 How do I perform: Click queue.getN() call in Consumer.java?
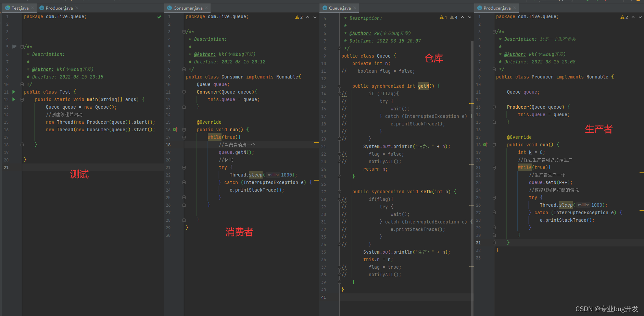pos(237,152)
